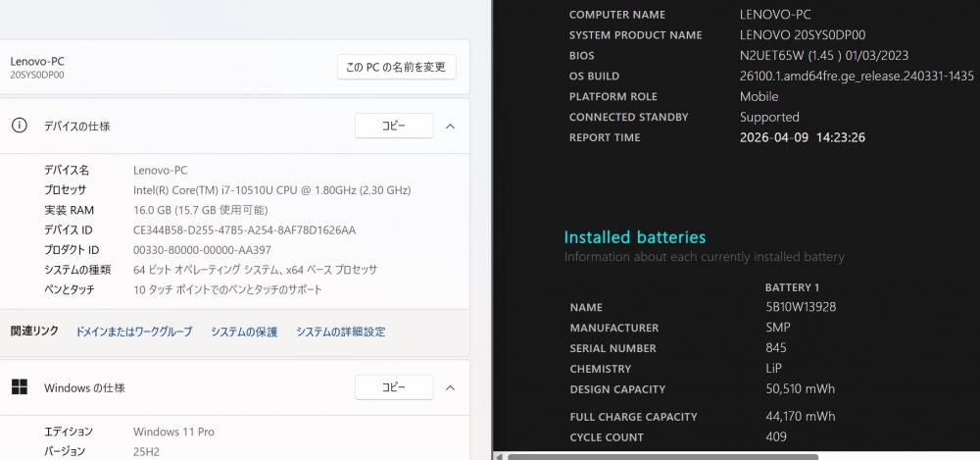Click the Installed batteries heading

point(634,237)
